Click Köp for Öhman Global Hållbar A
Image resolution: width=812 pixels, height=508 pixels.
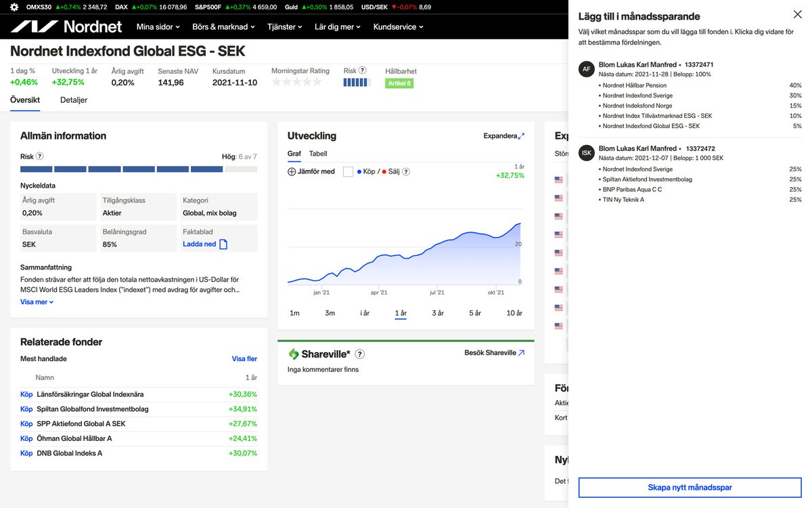tap(26, 438)
